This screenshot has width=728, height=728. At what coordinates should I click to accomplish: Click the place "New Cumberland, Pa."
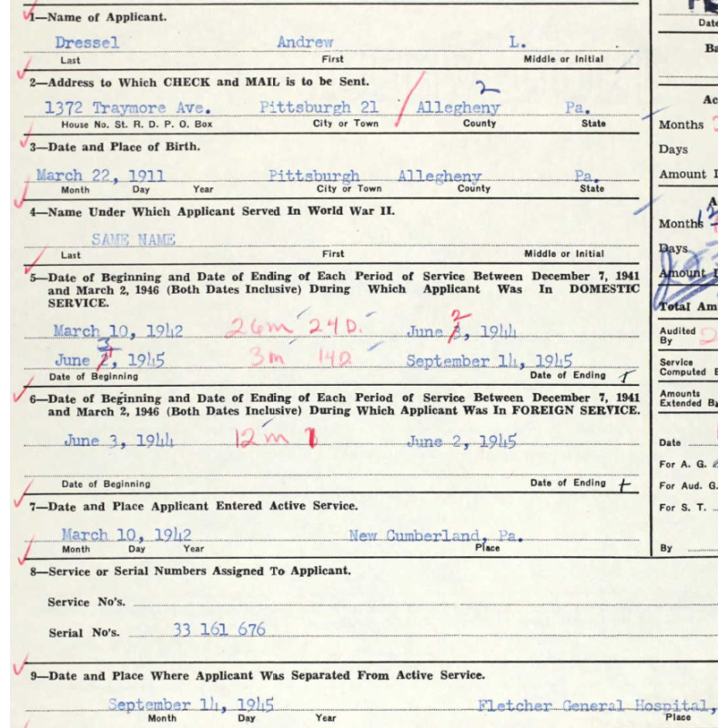pyautogui.click(x=436, y=536)
